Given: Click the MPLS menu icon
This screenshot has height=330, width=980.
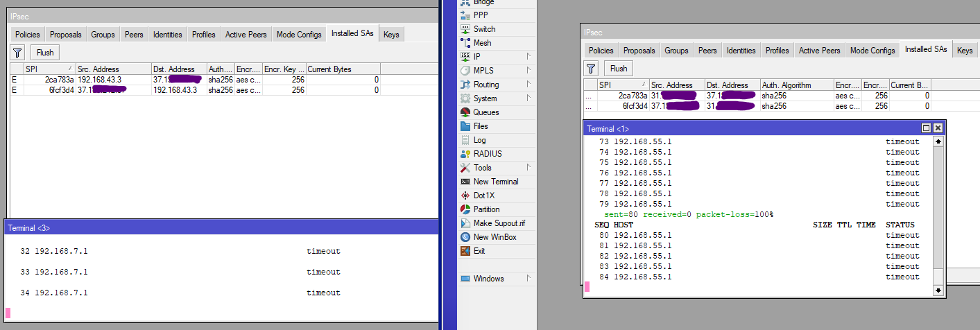Looking at the screenshot, I should [465, 71].
